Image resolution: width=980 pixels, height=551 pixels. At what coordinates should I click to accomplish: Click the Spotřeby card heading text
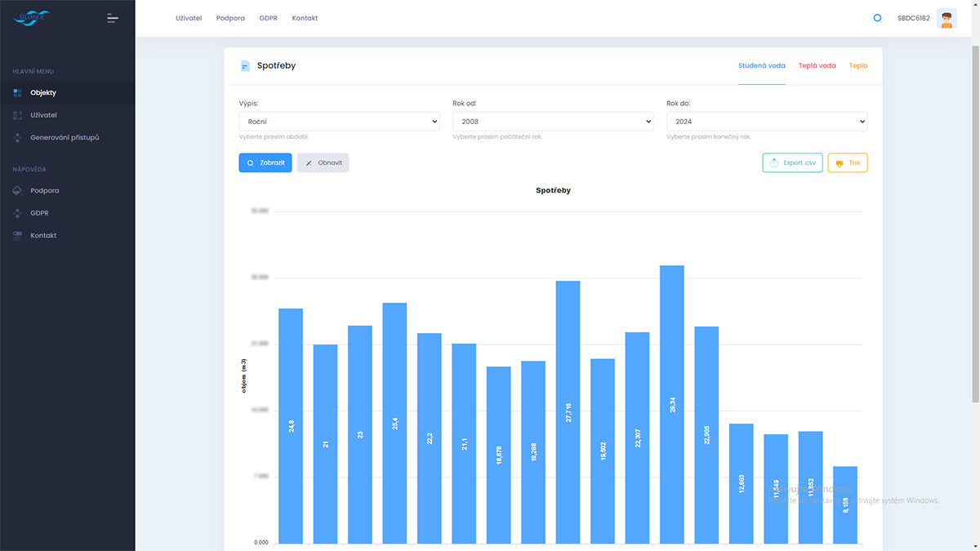click(277, 65)
